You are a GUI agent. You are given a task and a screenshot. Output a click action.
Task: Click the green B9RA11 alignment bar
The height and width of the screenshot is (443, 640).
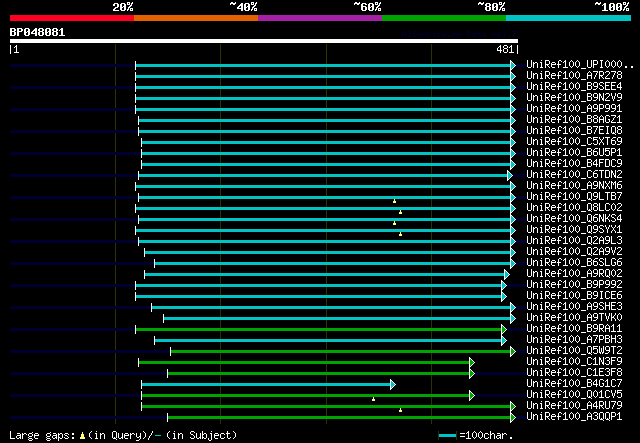(319, 329)
